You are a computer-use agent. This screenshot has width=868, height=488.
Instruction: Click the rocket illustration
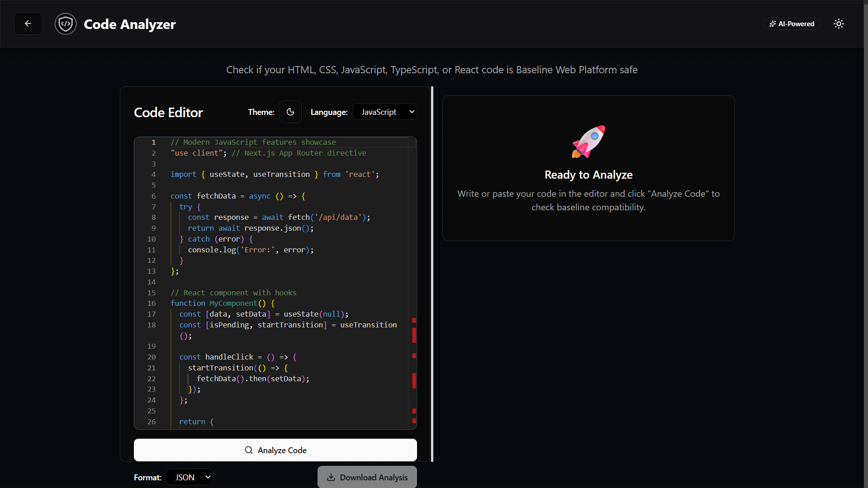click(588, 142)
